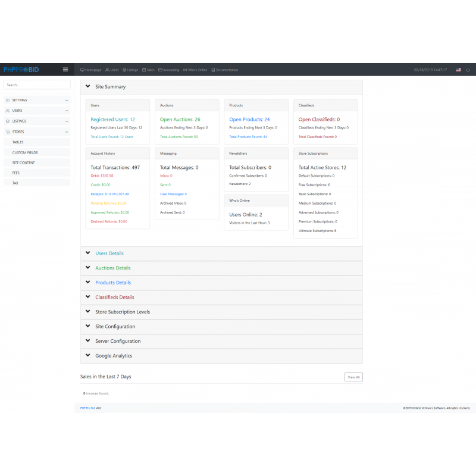Click Open Products: 24 link

coord(249,120)
